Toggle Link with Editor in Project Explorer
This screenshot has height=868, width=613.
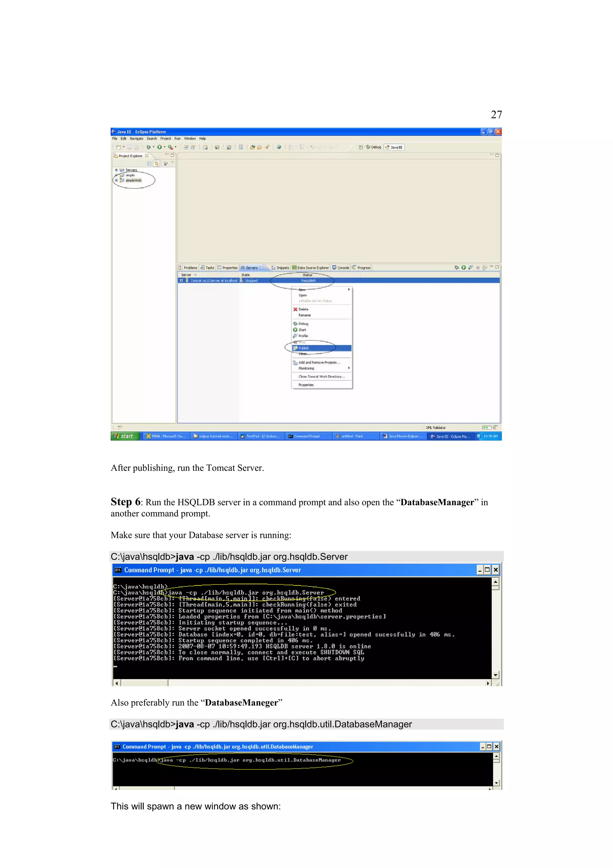click(156, 163)
